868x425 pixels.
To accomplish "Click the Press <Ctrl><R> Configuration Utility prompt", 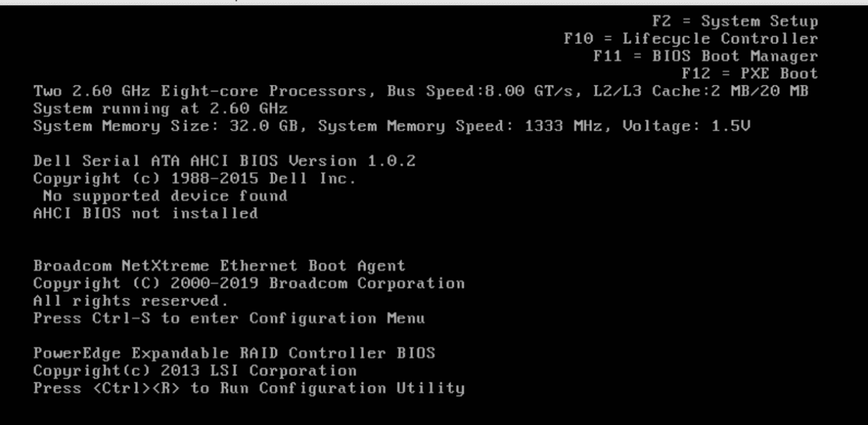I will [249, 388].
